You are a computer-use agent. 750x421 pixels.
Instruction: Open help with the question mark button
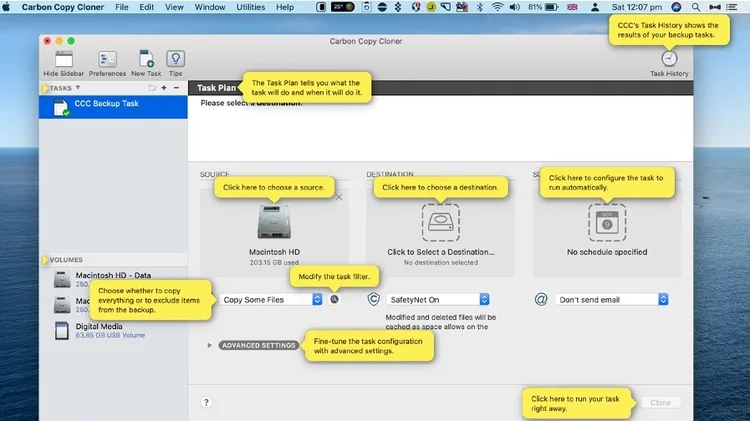pyautogui.click(x=206, y=402)
